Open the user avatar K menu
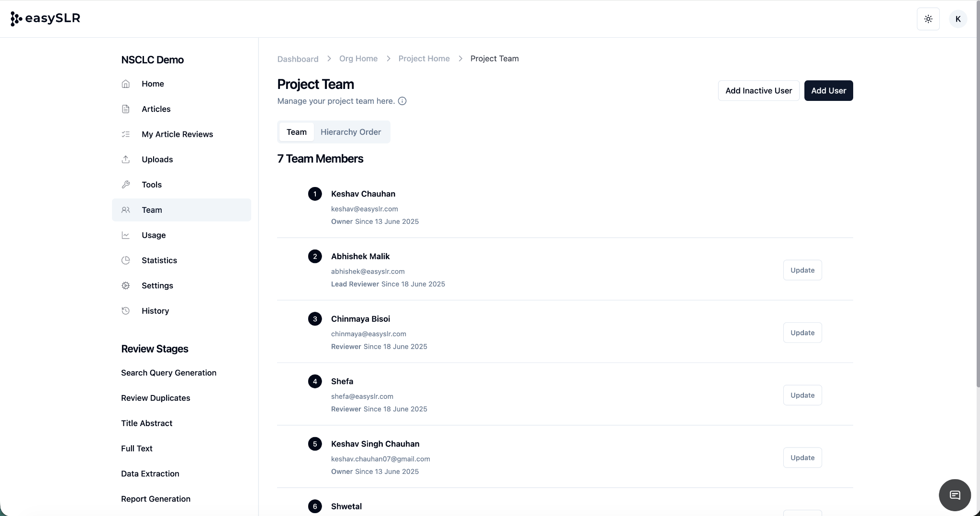 point(958,19)
